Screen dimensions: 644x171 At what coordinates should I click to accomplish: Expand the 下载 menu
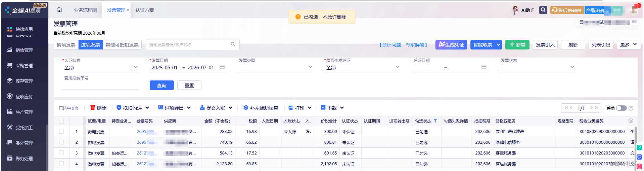(x=342, y=108)
